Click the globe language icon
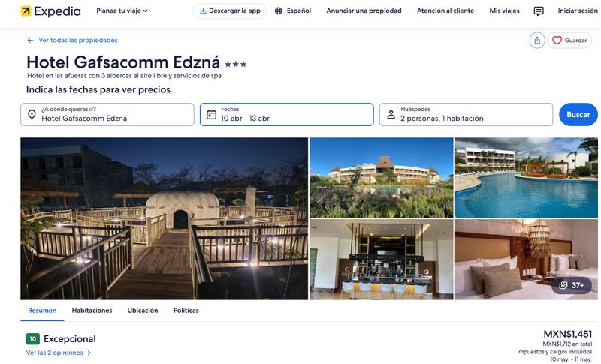Screen dimensions: 601x364 pos(279,11)
